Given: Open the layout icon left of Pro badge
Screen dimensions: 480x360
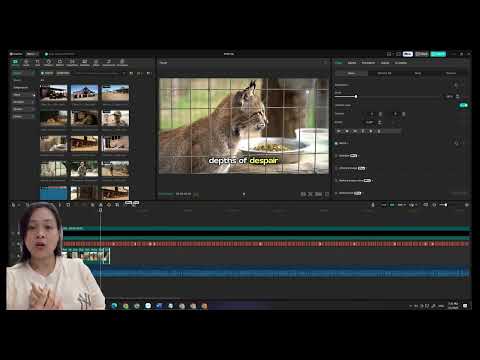Looking at the screenshot, I should pos(389,54).
